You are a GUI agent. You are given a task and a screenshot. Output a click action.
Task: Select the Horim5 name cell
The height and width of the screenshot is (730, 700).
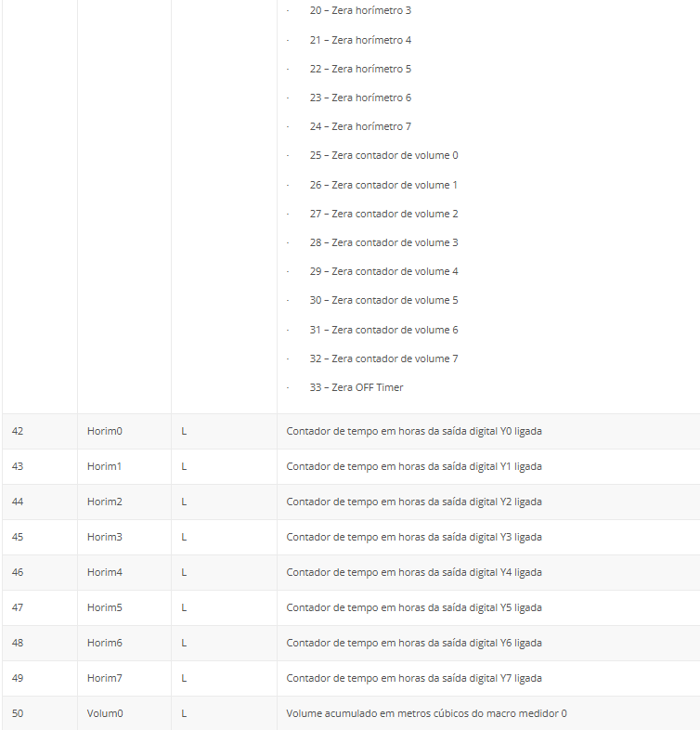[105, 607]
